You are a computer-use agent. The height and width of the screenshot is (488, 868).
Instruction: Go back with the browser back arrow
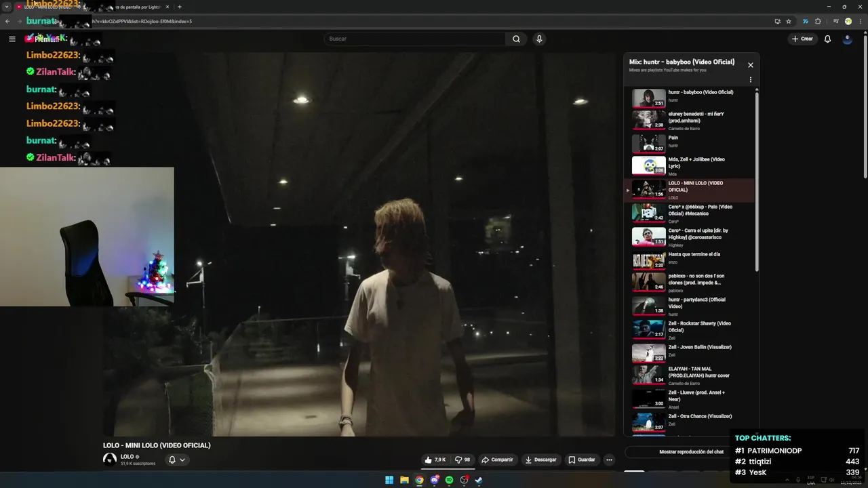tap(7, 21)
